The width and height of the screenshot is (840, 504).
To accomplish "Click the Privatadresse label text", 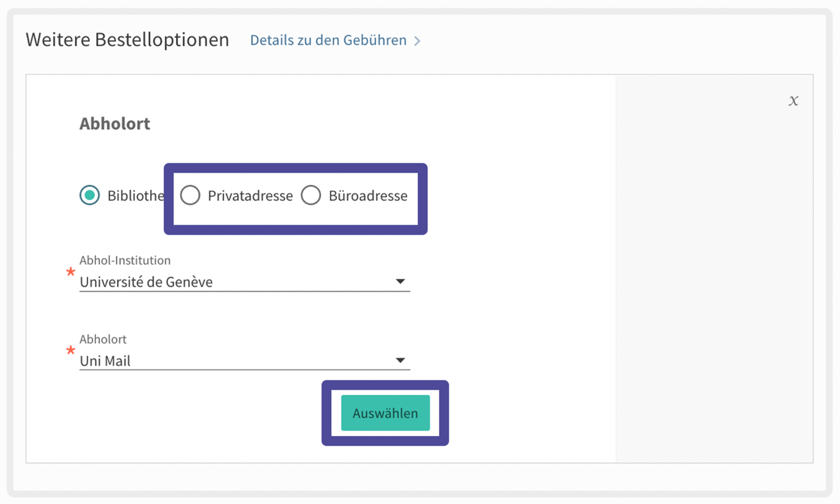I will coord(250,196).
